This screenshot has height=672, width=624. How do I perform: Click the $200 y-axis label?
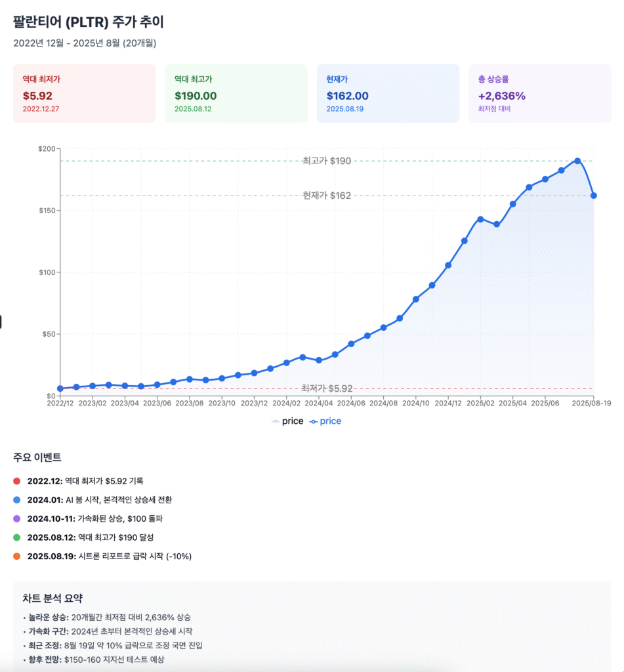[x=47, y=149]
